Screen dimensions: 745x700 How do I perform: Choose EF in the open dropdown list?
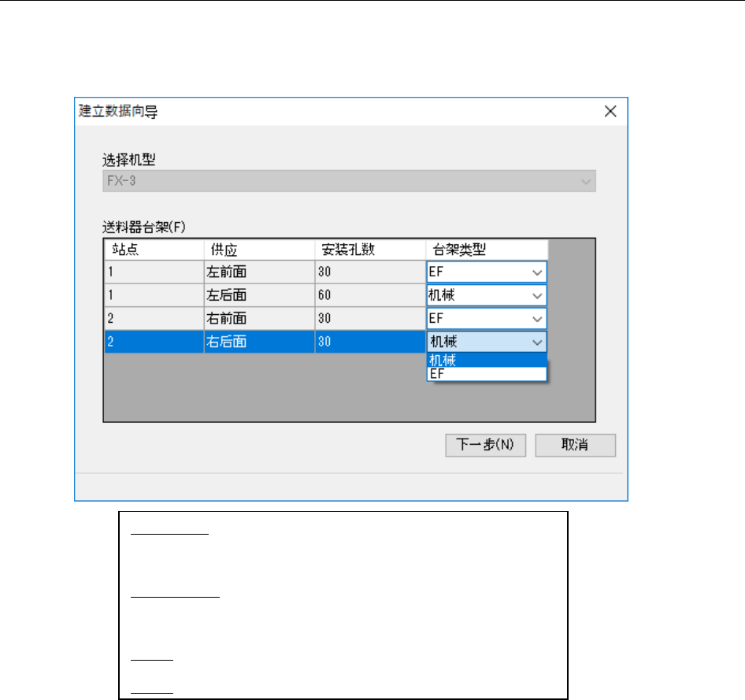(x=487, y=374)
